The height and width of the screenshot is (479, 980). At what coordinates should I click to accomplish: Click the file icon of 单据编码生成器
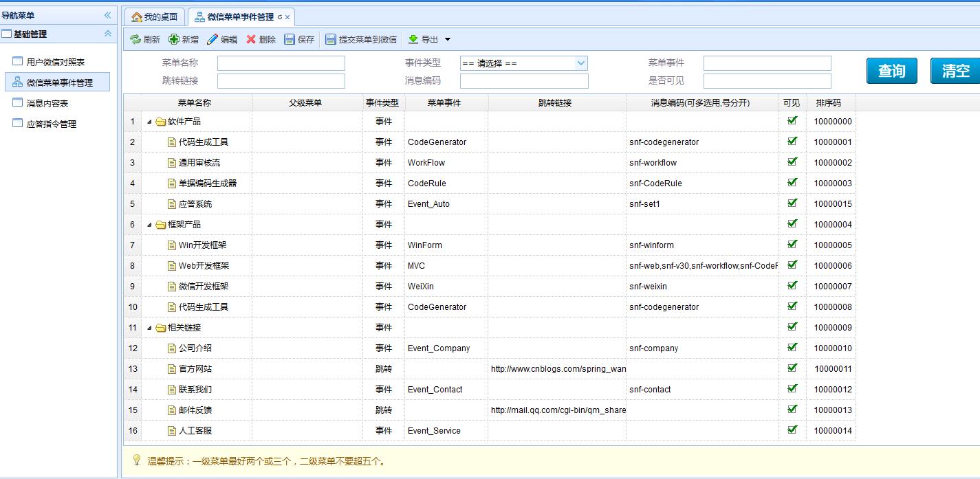(x=173, y=183)
